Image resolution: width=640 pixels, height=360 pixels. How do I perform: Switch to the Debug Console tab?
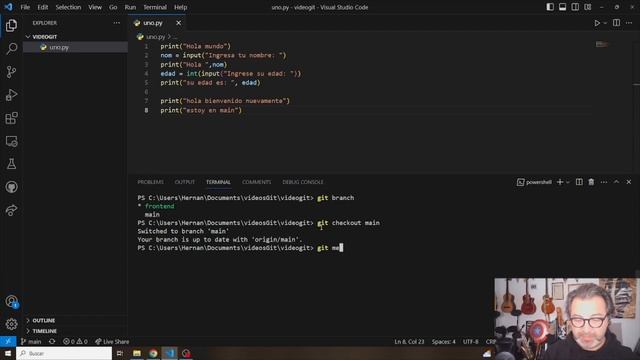click(x=302, y=182)
